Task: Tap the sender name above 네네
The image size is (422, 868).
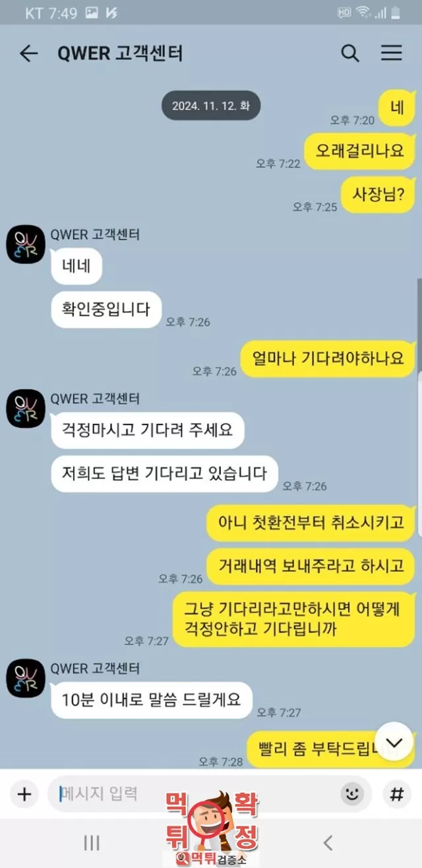Action: pyautogui.click(x=95, y=234)
